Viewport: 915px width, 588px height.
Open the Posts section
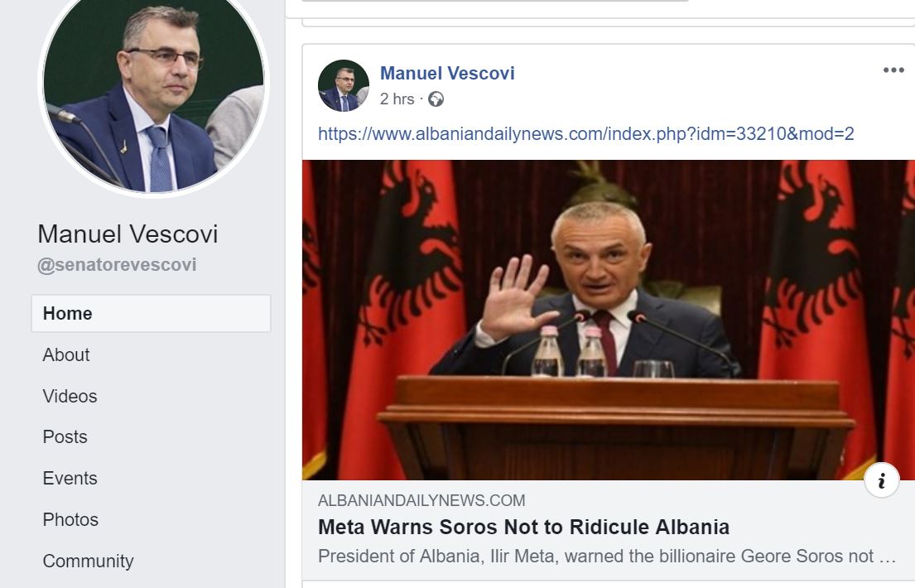(x=65, y=437)
